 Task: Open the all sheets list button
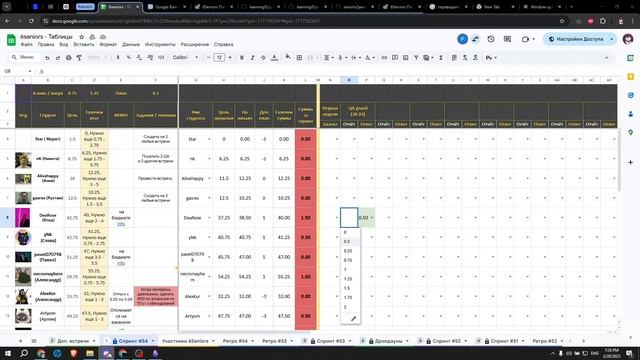(34, 341)
